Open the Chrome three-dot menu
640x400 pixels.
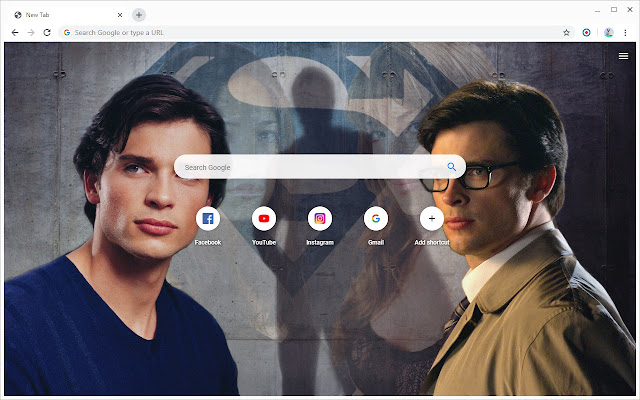(x=625, y=33)
